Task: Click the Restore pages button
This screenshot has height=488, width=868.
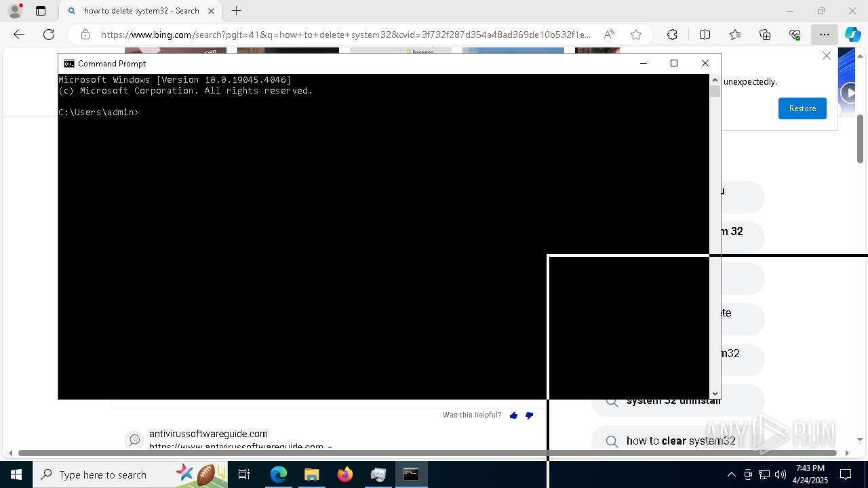Action: [x=802, y=108]
